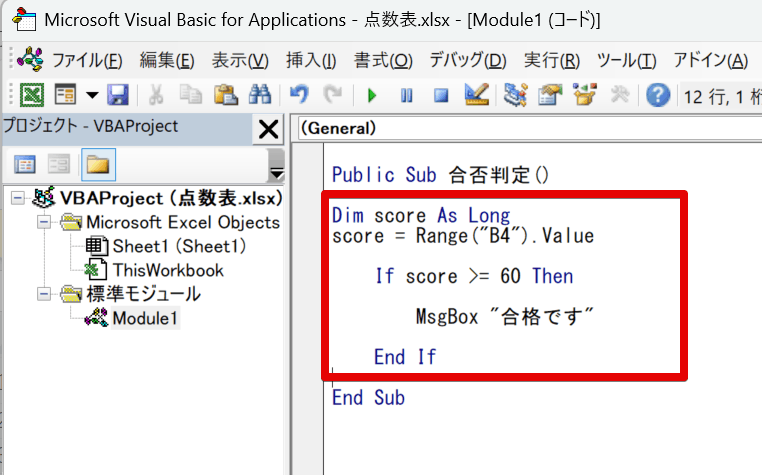Click View Code button in project panel

(25, 163)
